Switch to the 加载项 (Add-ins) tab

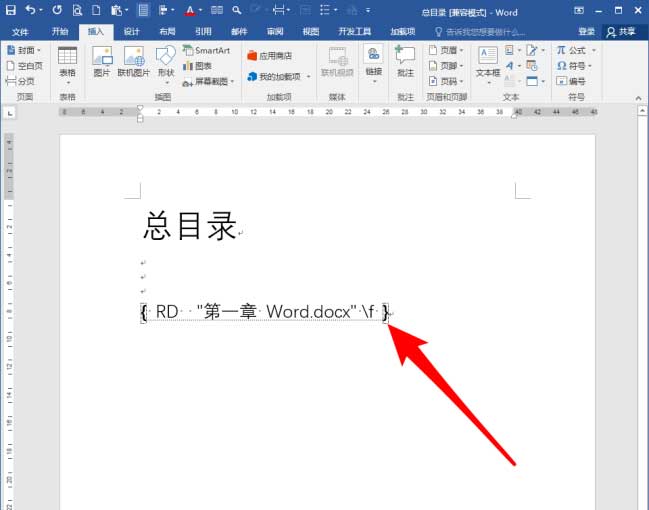point(403,31)
